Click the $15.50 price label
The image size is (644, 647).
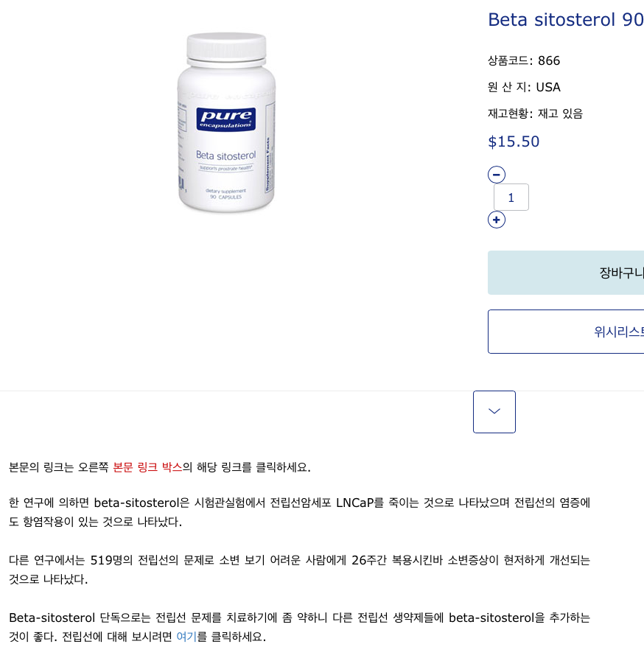click(x=514, y=141)
